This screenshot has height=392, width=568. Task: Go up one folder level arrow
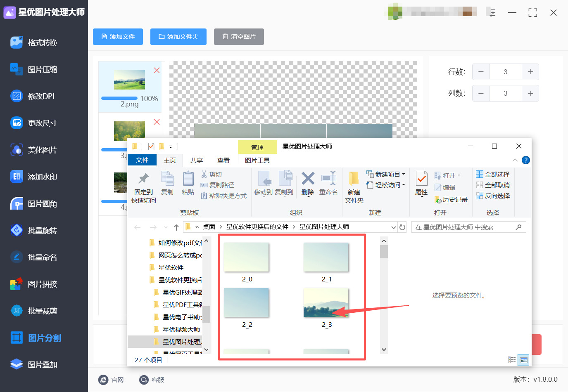176,227
